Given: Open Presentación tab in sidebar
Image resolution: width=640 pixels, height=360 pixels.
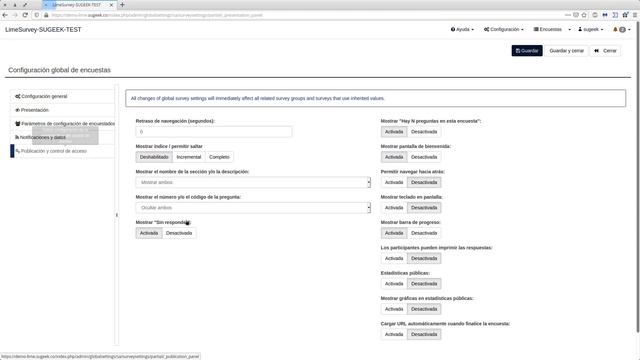Looking at the screenshot, I should (62, 110).
